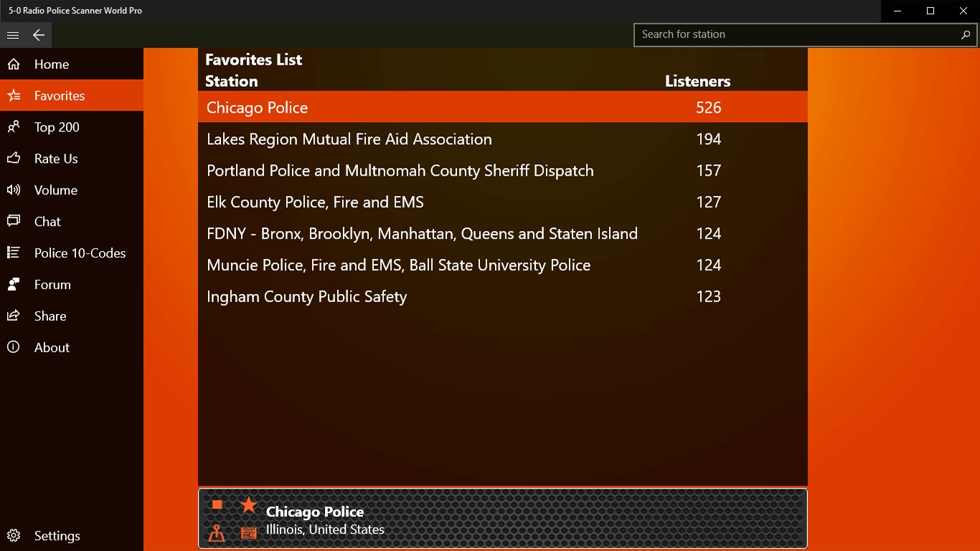Click the Rate Us thumbs-up icon

click(13, 159)
